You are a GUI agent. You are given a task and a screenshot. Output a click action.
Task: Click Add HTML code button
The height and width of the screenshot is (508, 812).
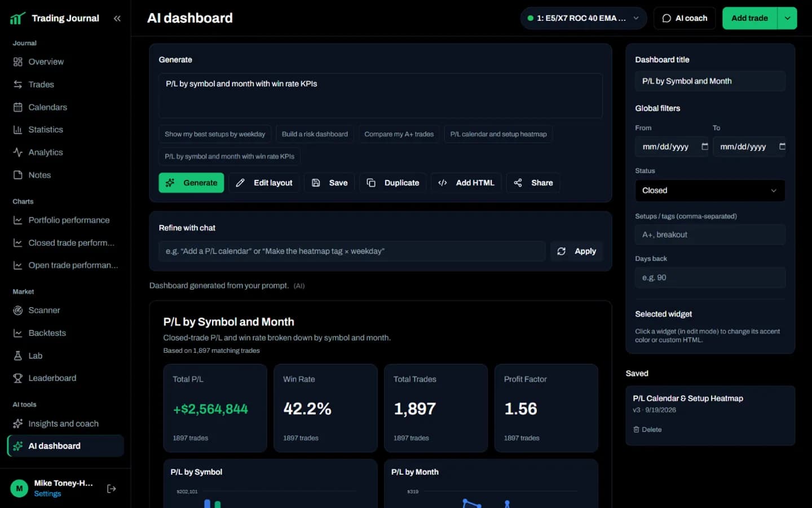466,183
